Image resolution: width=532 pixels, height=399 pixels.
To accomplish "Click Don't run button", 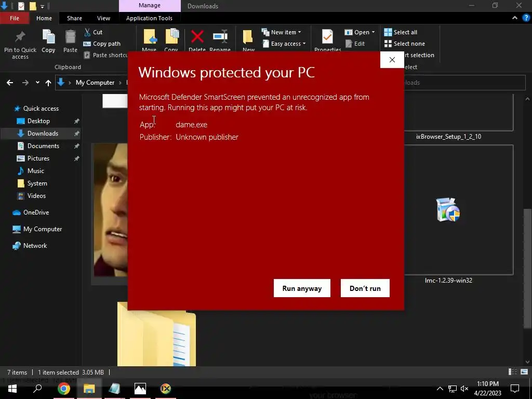I will click(x=365, y=288).
